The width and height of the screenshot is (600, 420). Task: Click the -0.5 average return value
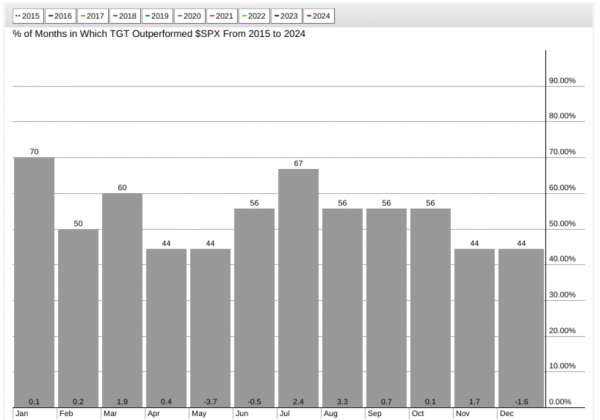254,402
